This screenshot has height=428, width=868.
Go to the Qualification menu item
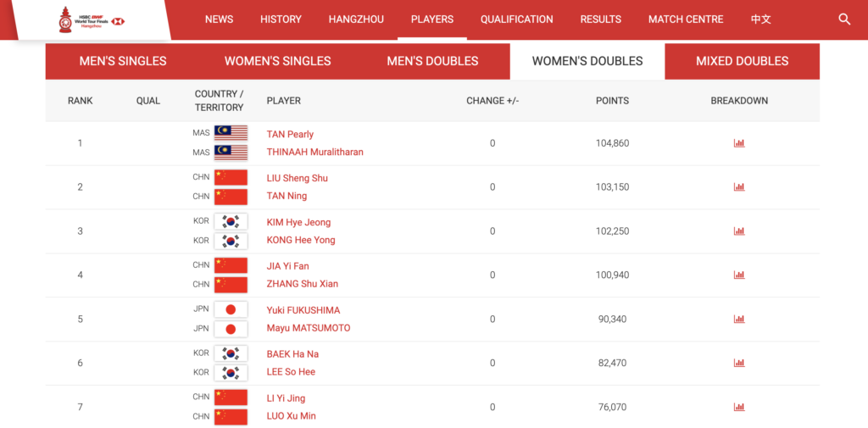(516, 19)
